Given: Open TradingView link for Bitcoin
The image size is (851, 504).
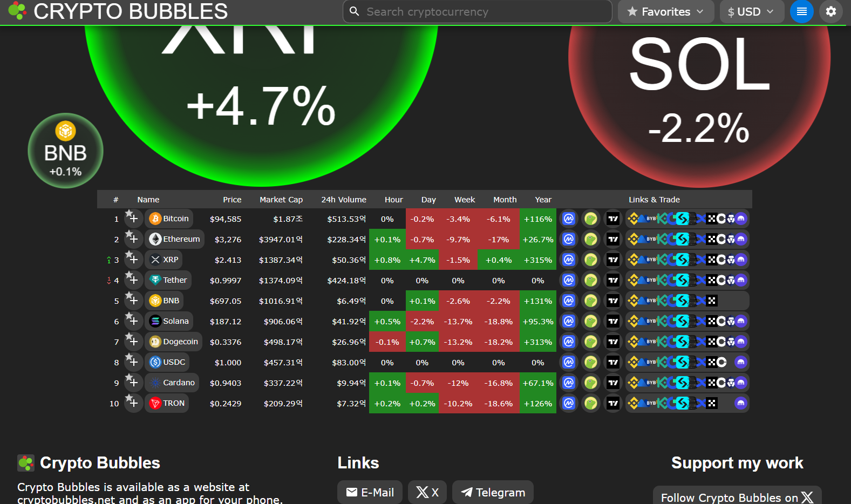Looking at the screenshot, I should point(613,219).
